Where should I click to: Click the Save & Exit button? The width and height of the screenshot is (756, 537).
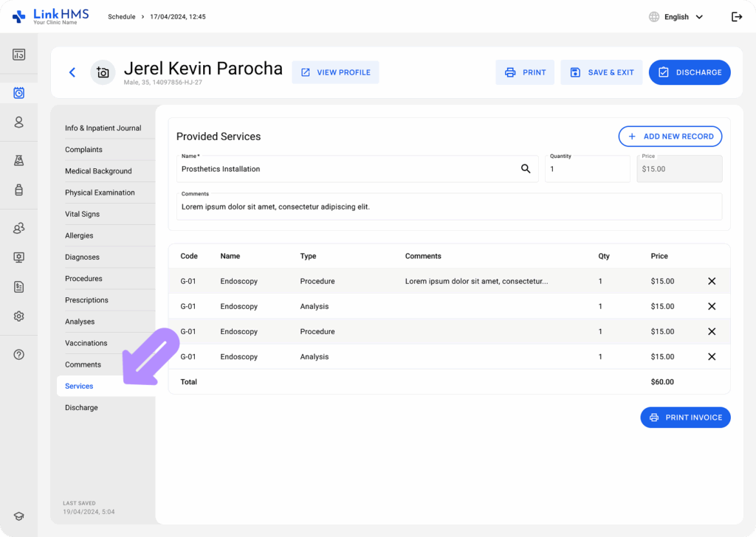602,72
